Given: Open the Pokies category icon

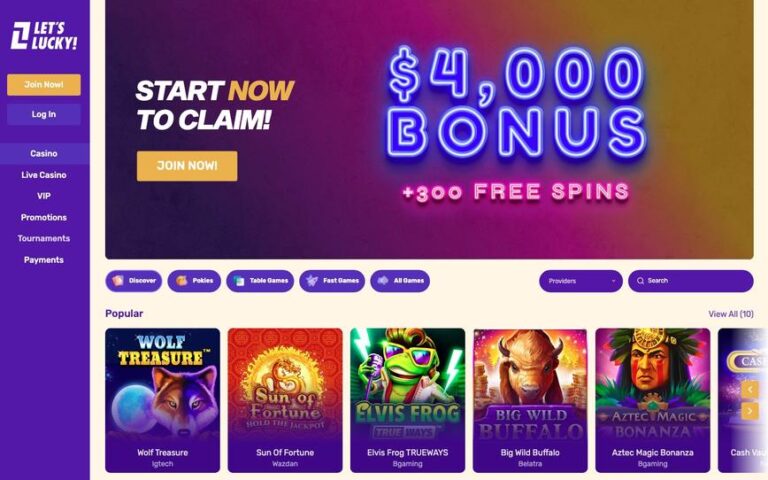Looking at the screenshot, I should pos(182,281).
